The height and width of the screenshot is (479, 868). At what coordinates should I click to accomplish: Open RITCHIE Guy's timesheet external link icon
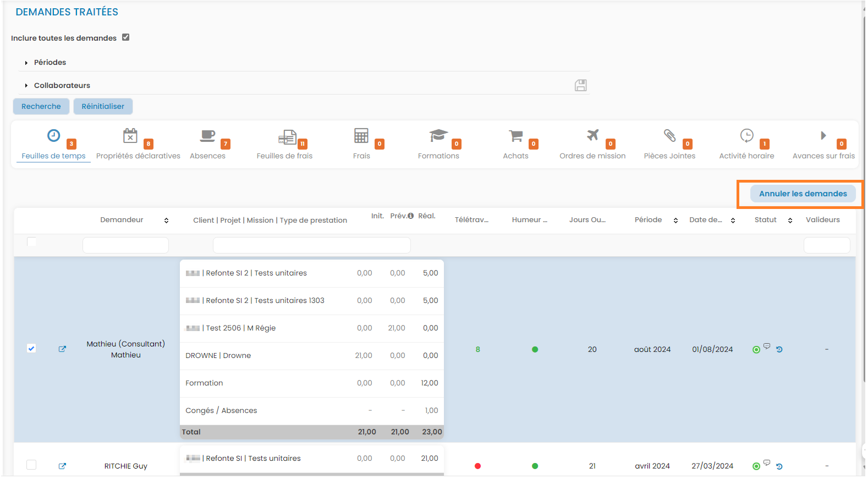(62, 466)
